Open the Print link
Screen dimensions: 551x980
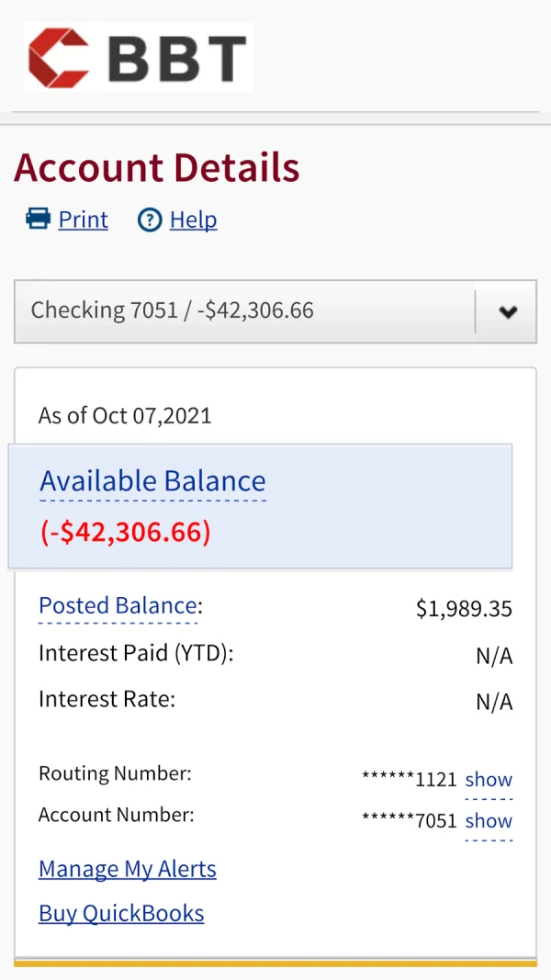click(x=83, y=220)
